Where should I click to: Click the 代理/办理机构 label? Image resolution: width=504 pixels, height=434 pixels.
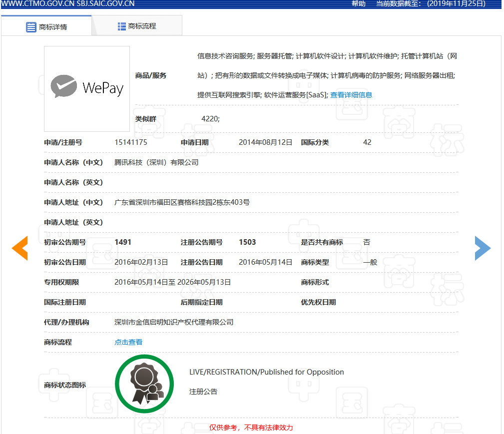pos(66,322)
